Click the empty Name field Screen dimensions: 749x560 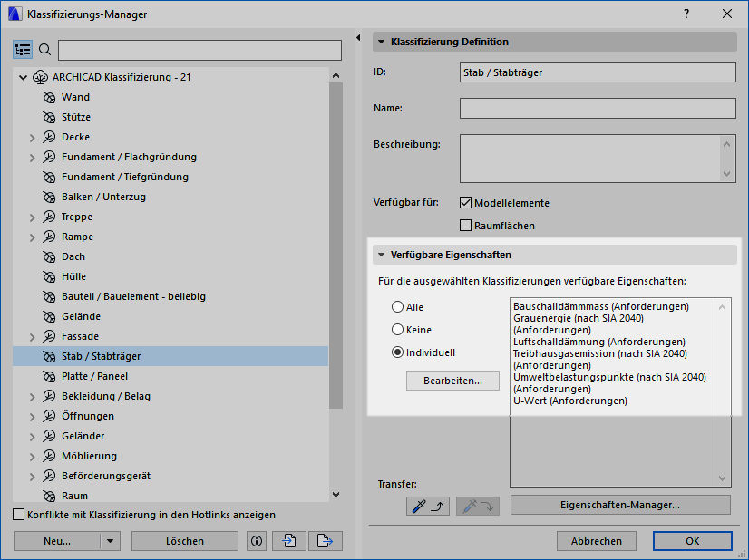[x=598, y=109]
